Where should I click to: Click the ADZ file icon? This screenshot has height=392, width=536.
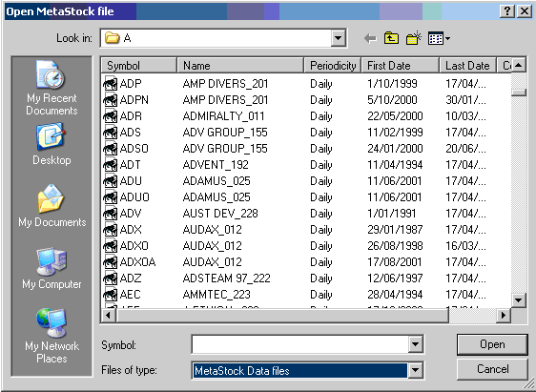pos(110,279)
